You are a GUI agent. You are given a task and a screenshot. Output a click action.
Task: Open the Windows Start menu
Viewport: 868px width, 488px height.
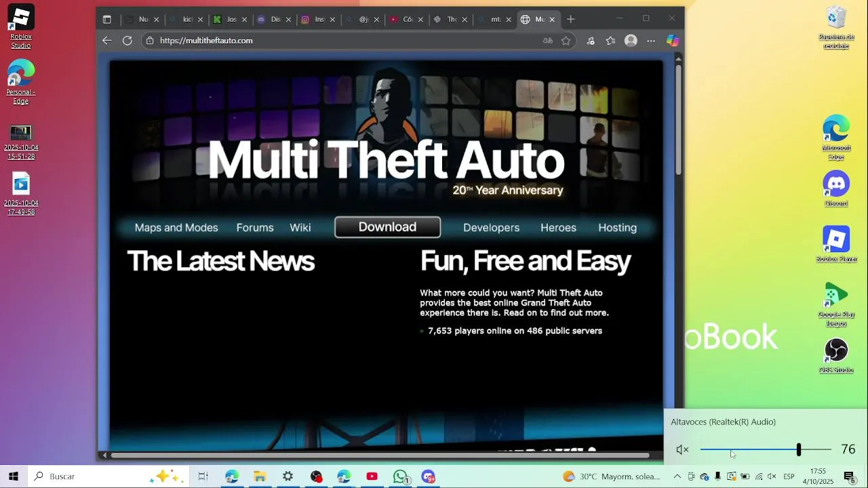tap(14, 476)
